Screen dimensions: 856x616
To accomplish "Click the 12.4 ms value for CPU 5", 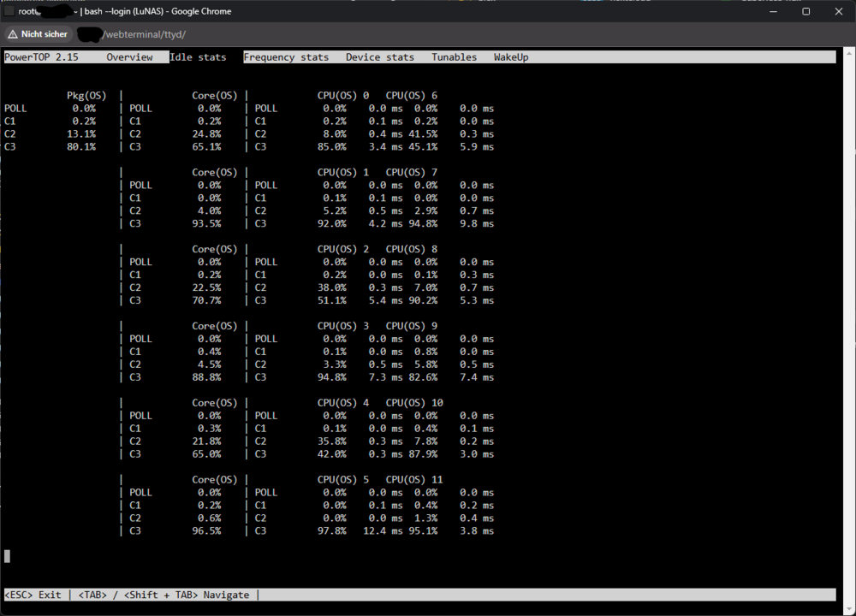I will point(383,531).
